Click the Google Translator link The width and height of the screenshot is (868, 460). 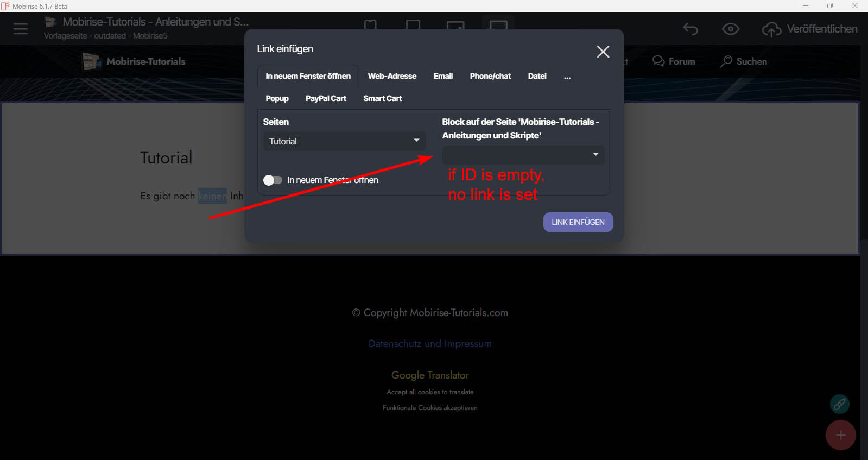pos(430,375)
